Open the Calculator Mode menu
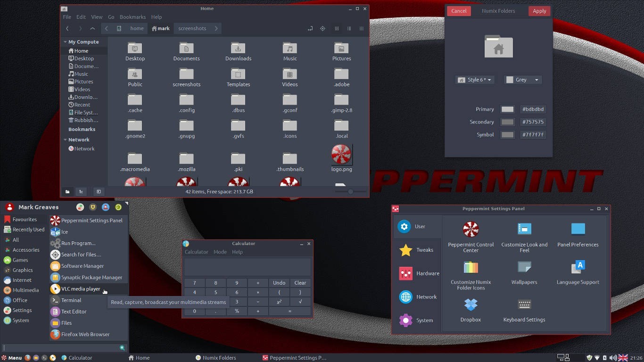 [x=220, y=252]
